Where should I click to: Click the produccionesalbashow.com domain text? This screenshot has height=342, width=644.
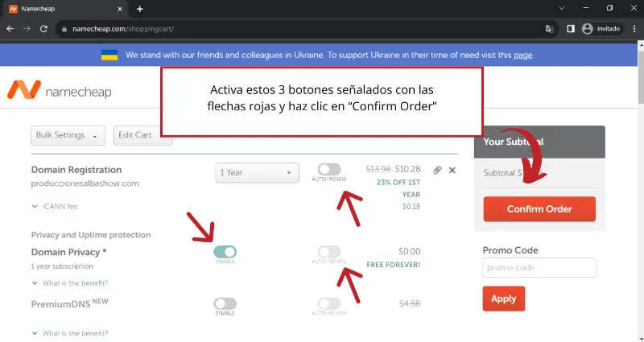click(85, 183)
